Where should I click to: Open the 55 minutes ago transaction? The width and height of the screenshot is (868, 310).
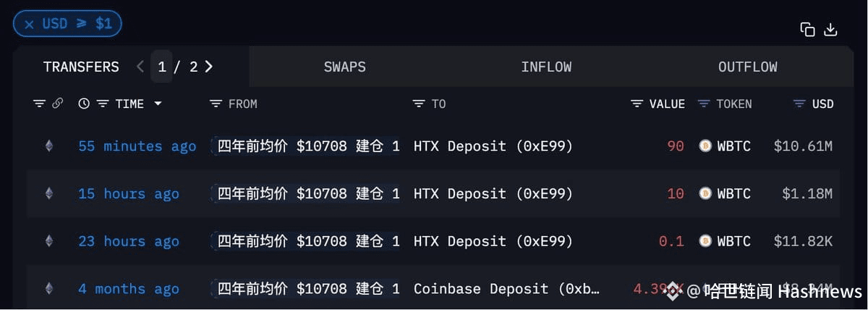137,146
